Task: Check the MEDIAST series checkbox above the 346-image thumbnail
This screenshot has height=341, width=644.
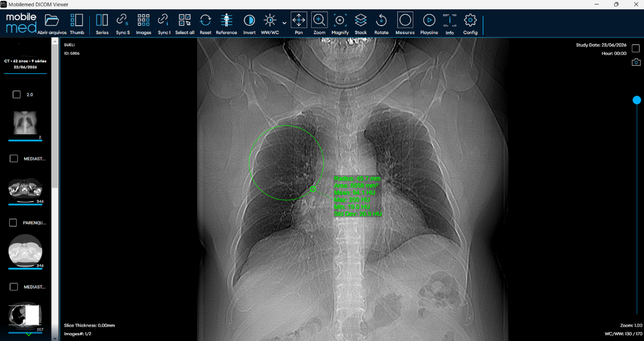Action: pos(14,158)
